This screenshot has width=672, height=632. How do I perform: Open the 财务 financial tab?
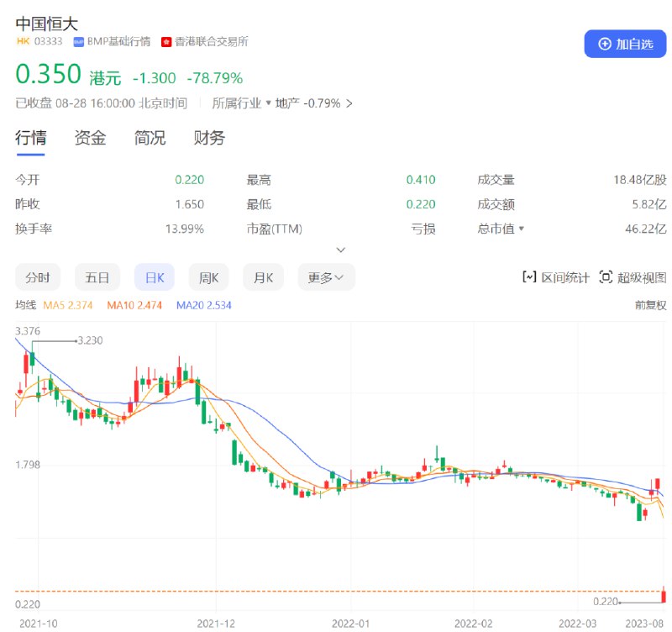pos(207,139)
